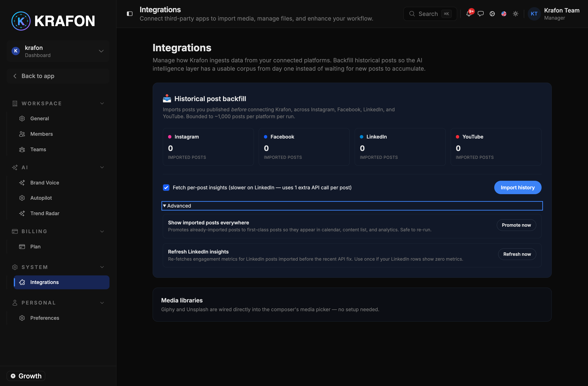Click the Refresh now button
The image size is (588, 386).
tap(517, 254)
